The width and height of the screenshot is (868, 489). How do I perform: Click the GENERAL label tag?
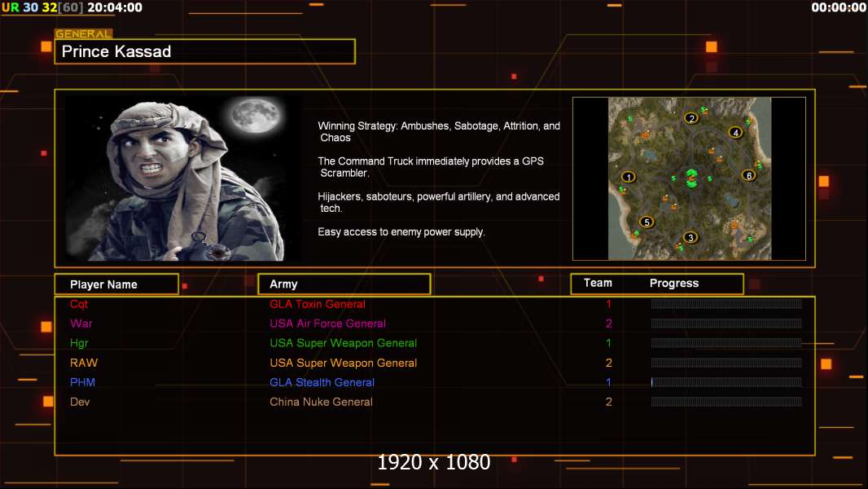(84, 33)
